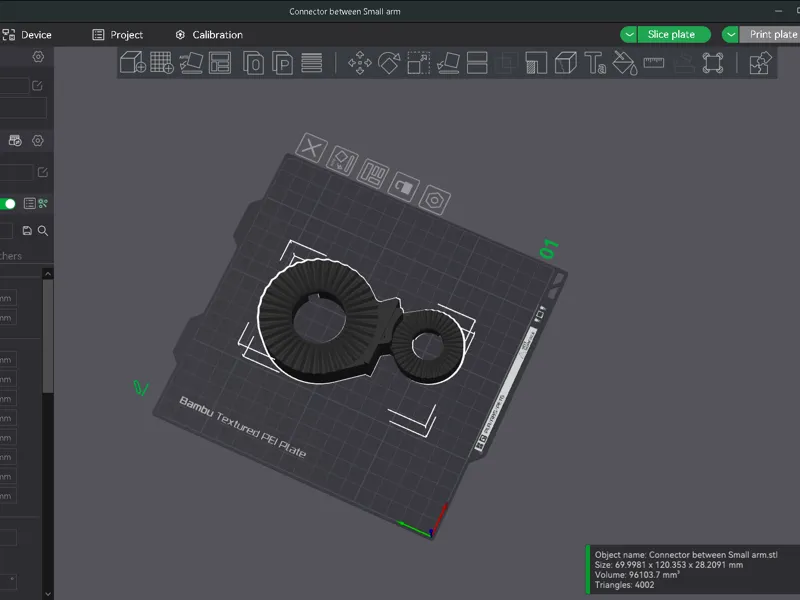Switch to the Project tab
Image resolution: width=800 pixels, height=600 pixels.
point(117,35)
